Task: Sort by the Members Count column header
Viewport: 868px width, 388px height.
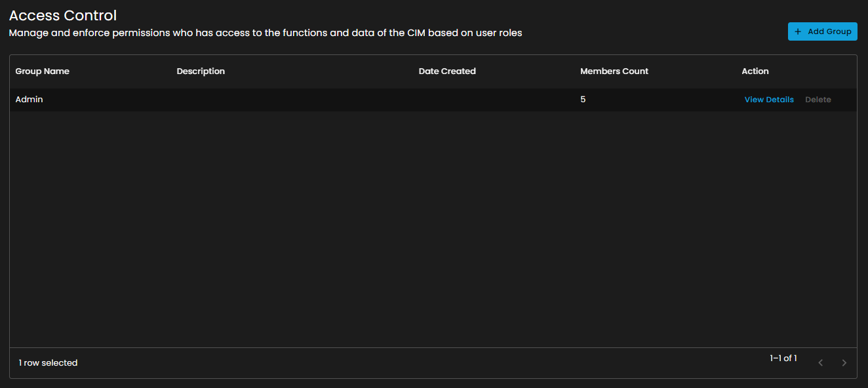Action: [x=614, y=71]
